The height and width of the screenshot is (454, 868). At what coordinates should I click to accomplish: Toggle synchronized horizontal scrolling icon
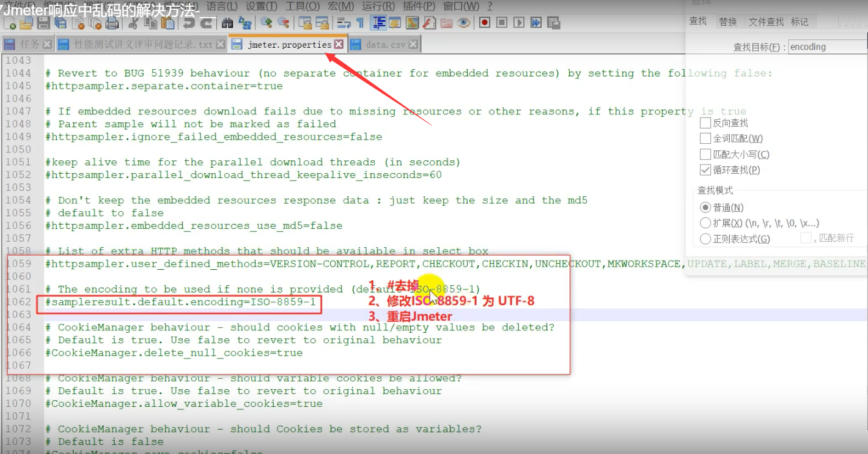[x=323, y=23]
